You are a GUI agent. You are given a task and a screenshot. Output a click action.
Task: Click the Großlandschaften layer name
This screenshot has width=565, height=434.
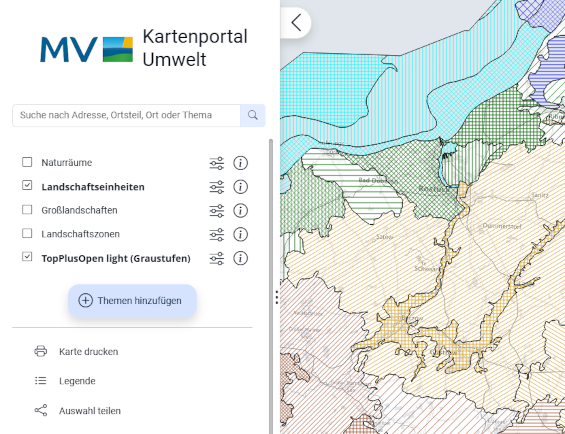(x=79, y=210)
